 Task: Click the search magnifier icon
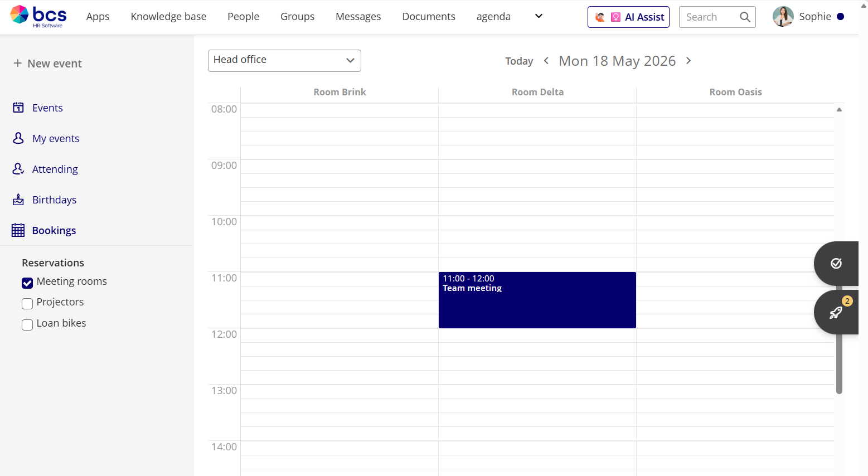(x=745, y=17)
